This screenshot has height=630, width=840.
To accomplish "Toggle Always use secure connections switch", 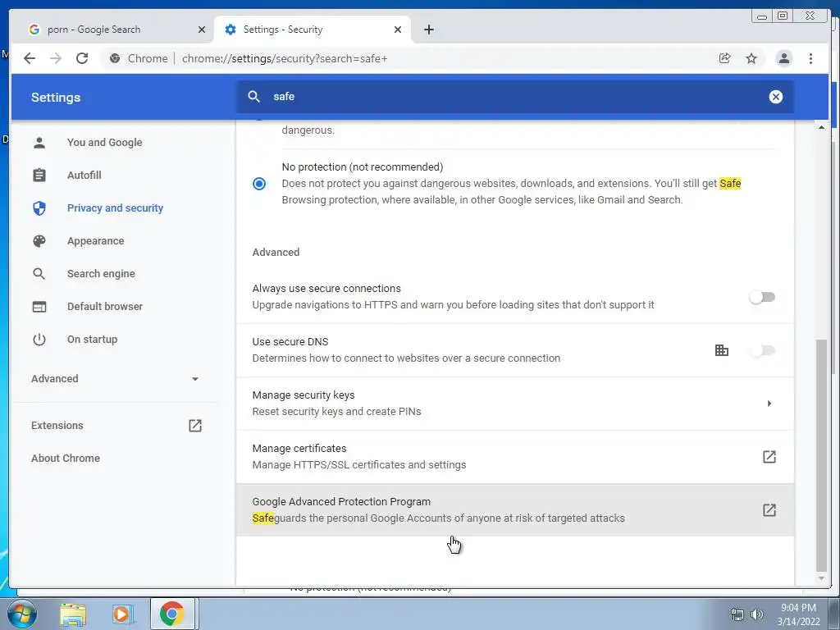I will click(x=762, y=297).
